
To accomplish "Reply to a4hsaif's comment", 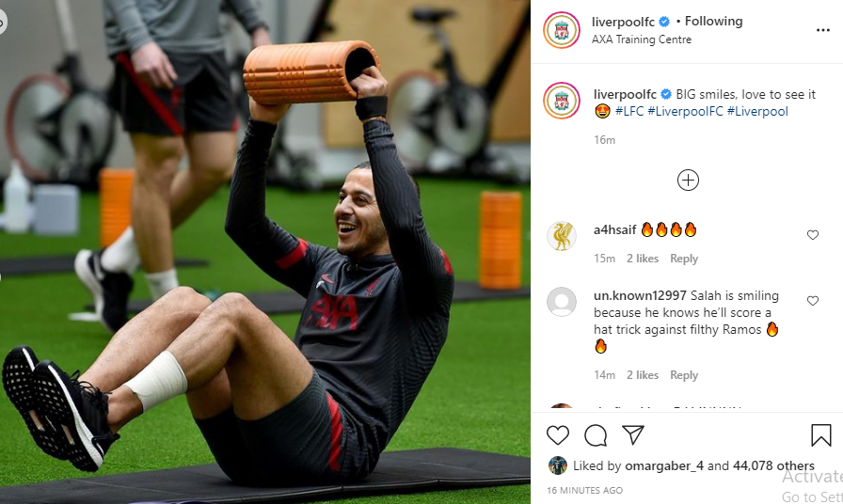I will pos(684,259).
